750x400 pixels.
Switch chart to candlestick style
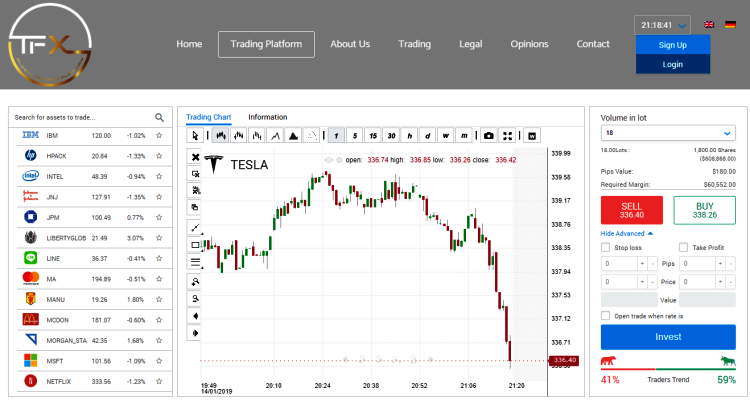[x=220, y=136]
